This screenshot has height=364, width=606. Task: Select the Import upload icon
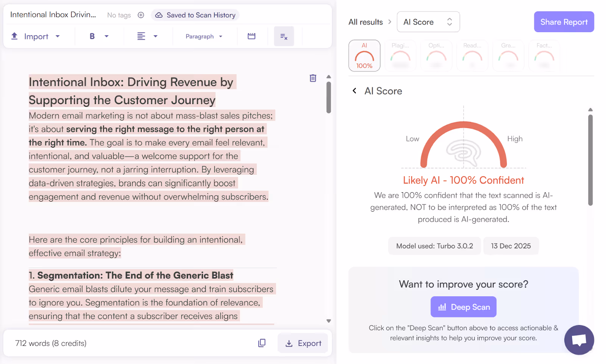pos(15,36)
